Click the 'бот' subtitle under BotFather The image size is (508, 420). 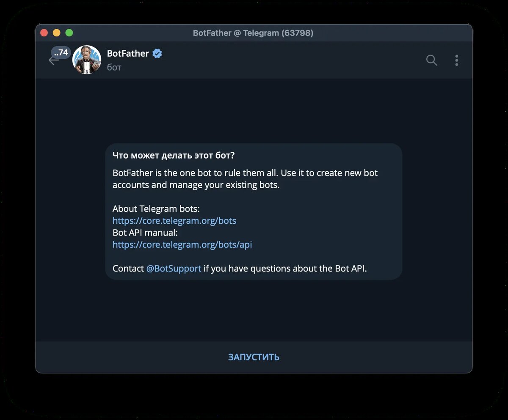click(114, 67)
